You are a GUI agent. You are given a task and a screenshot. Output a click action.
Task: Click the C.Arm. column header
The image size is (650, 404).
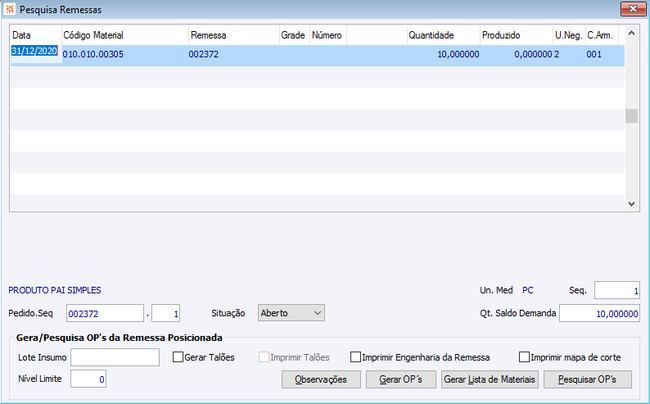[601, 35]
